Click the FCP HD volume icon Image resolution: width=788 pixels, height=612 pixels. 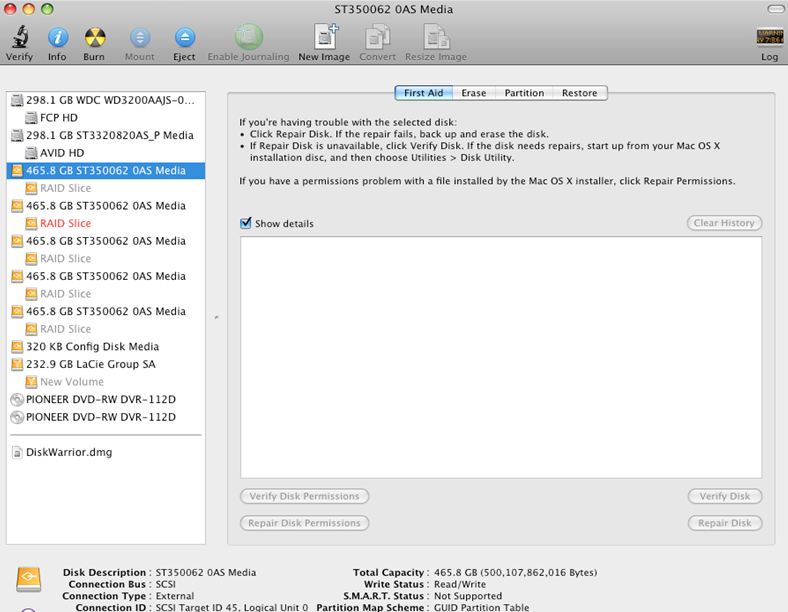pos(31,118)
